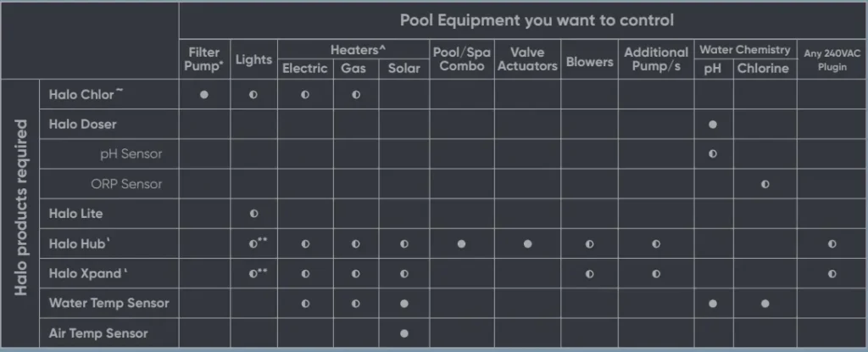The width and height of the screenshot is (868, 352).
Task: Click the Water Temp Sensor Solar dot
Action: 404,304
